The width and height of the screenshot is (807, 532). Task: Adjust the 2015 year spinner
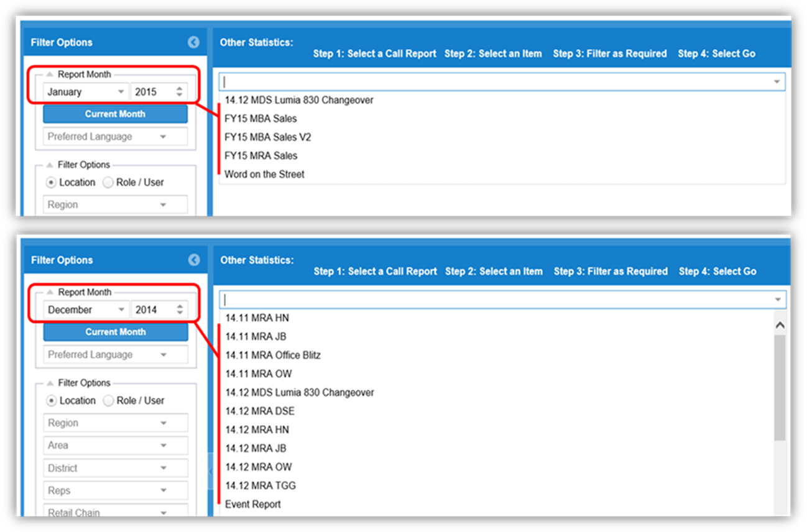pos(179,92)
